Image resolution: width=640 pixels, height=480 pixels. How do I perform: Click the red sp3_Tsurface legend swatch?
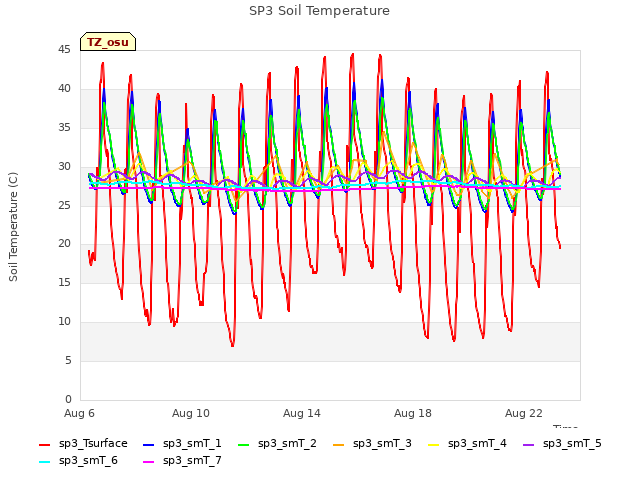[x=44, y=444]
